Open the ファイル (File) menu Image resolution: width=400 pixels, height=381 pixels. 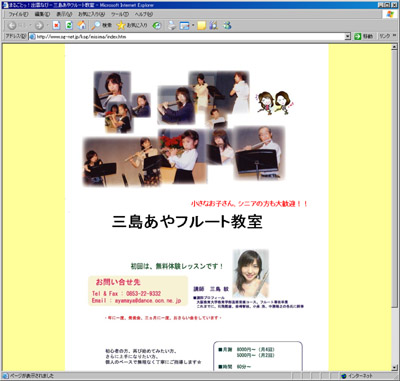click(x=18, y=14)
